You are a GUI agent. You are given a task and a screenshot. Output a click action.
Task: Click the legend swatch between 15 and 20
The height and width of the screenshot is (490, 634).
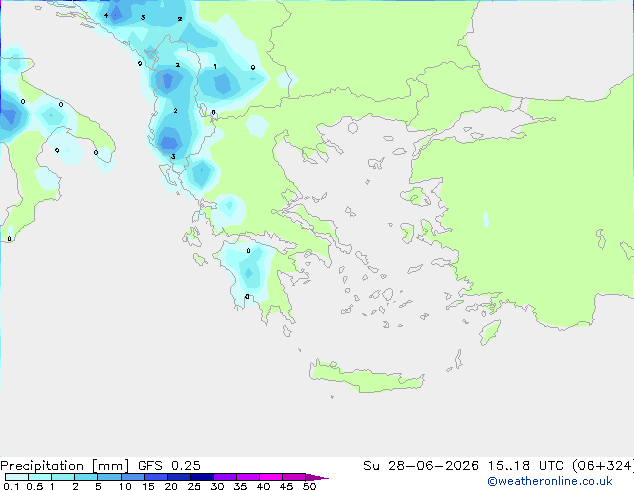pyautogui.click(x=156, y=477)
